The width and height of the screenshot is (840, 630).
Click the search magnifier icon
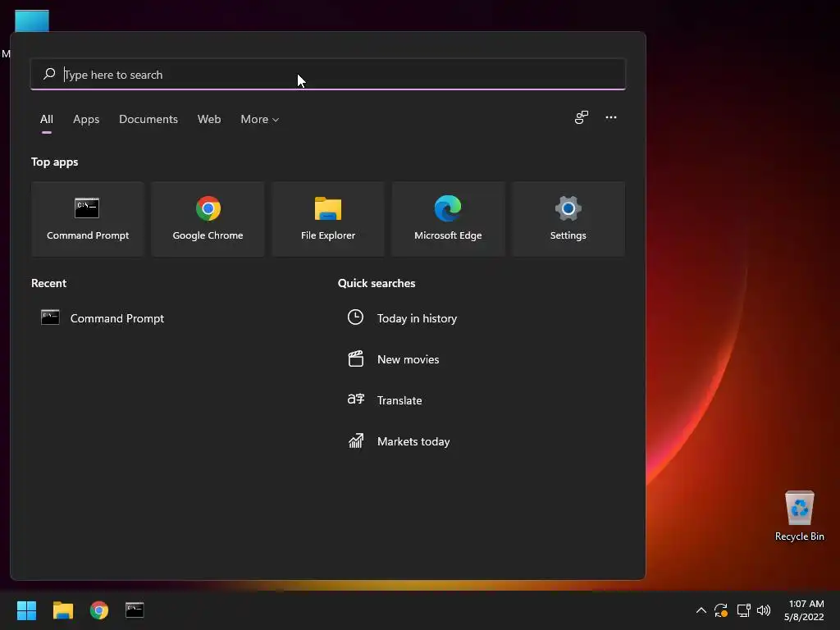tap(49, 74)
